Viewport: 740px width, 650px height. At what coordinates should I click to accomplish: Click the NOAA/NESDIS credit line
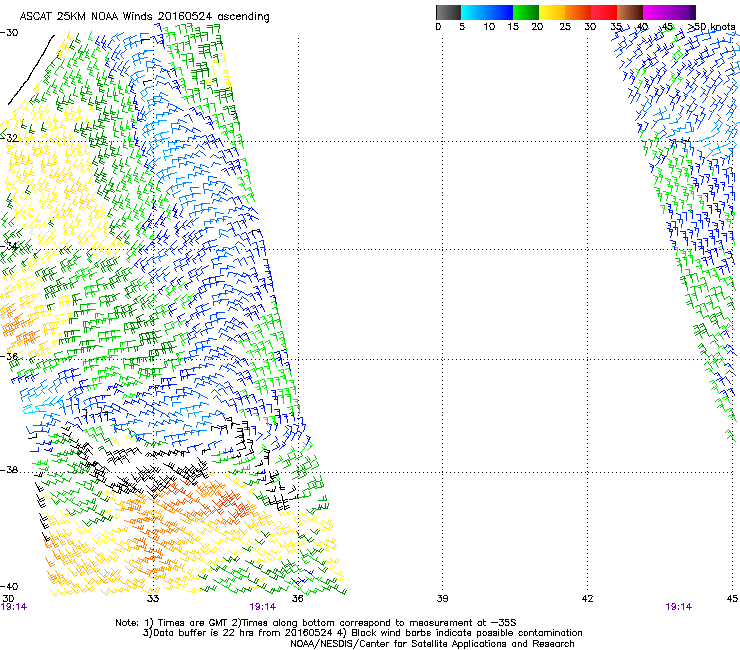point(432,644)
